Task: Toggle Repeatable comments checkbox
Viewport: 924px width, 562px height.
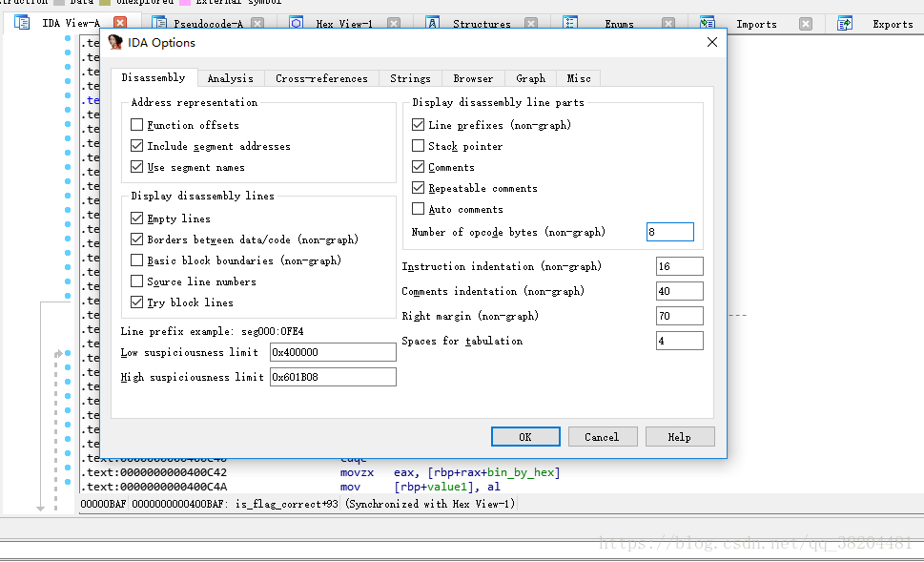Action: tap(418, 188)
